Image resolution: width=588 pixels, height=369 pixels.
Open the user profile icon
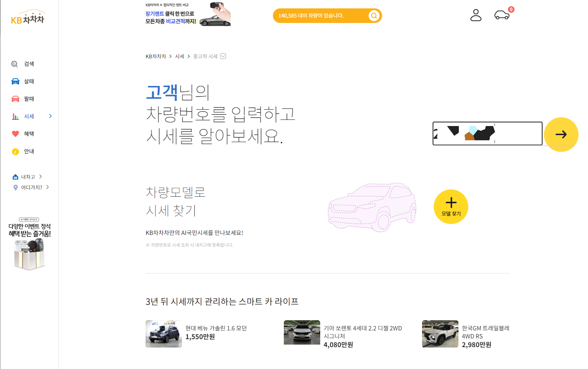click(476, 15)
